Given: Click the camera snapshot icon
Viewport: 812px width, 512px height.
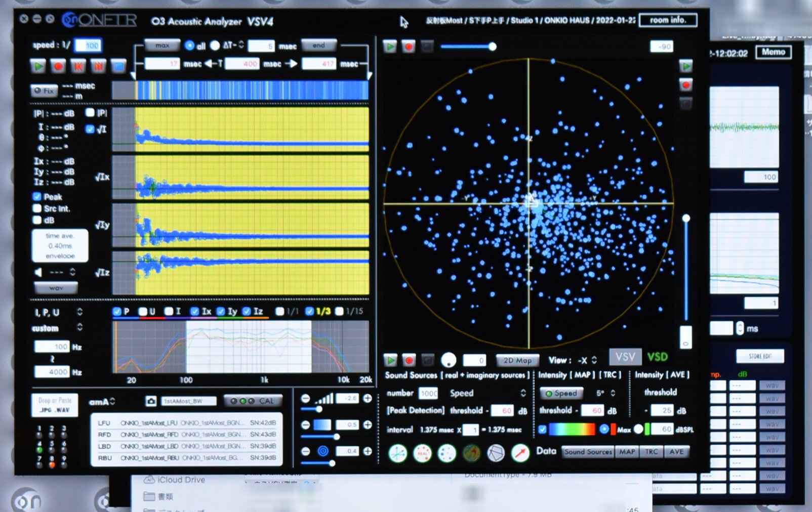Looking at the screenshot, I should coord(151,401).
